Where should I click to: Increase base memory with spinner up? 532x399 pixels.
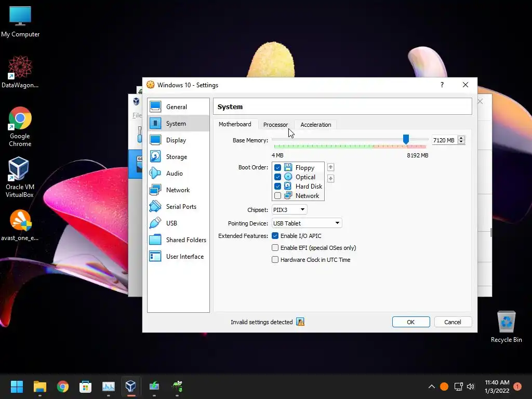[x=461, y=138]
